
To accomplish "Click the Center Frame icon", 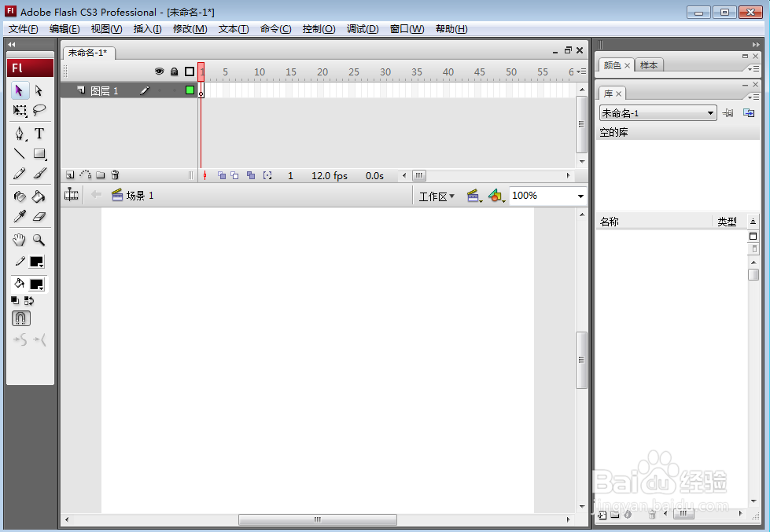I will click(x=204, y=175).
